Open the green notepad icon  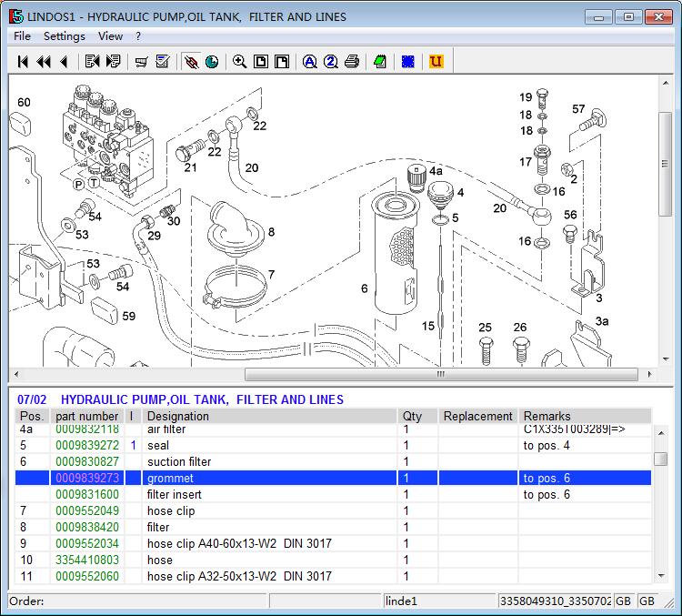coord(380,62)
